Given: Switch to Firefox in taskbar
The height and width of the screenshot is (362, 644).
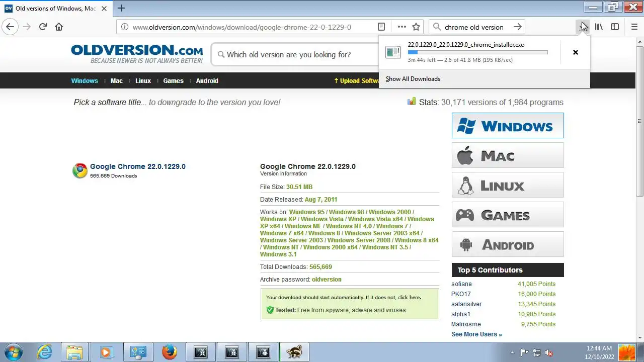Looking at the screenshot, I should click(170, 352).
